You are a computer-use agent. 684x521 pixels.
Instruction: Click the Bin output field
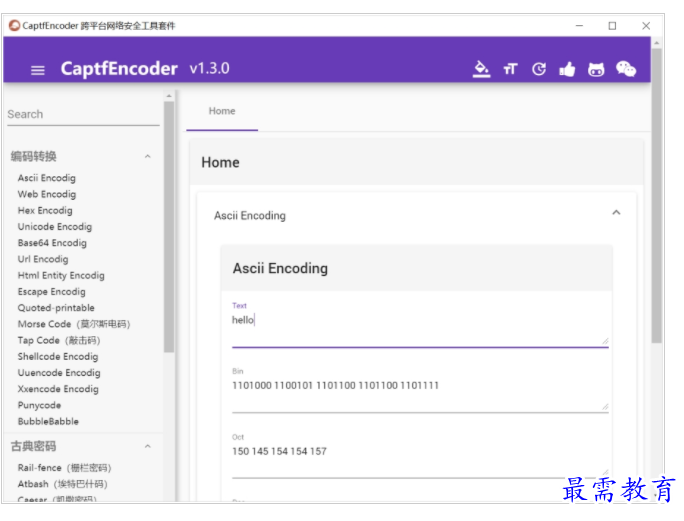(x=420, y=390)
